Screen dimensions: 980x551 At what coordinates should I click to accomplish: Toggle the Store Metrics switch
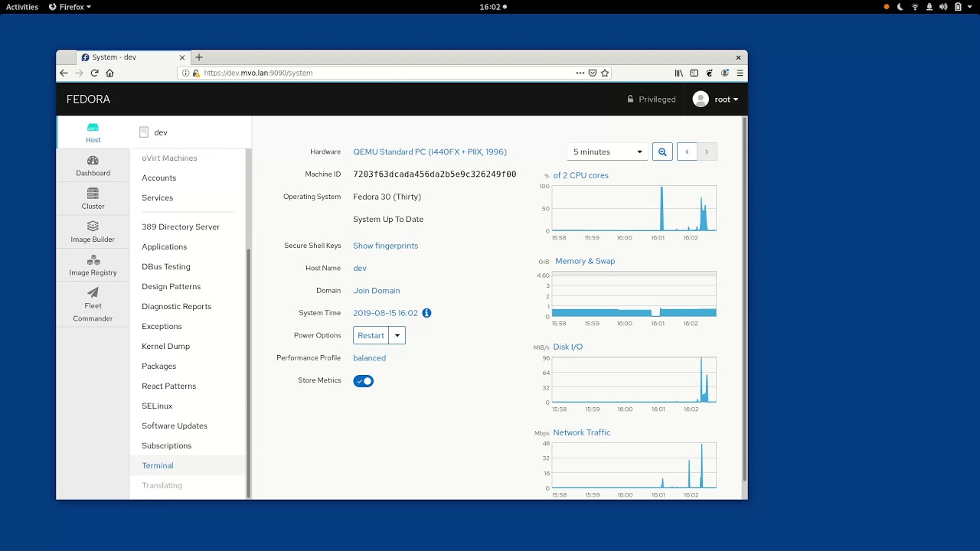point(363,380)
